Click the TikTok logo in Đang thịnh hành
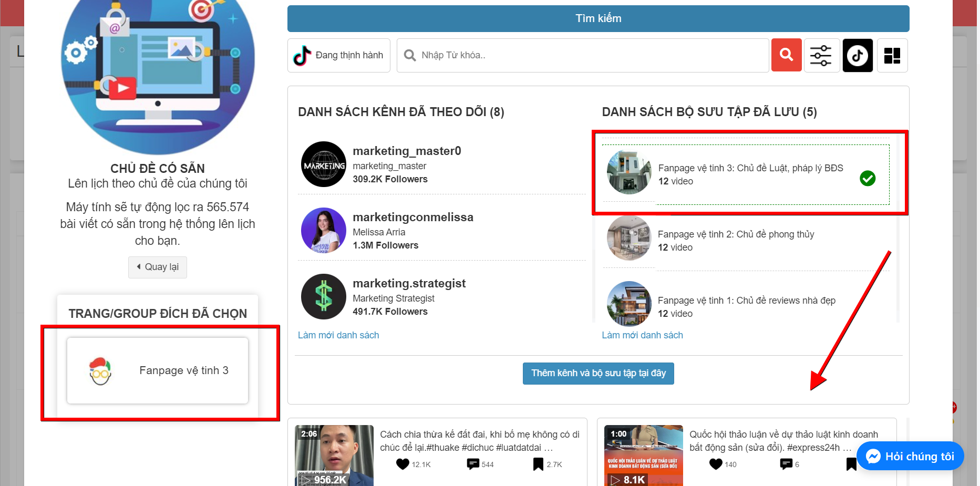Image resolution: width=980 pixels, height=486 pixels. pyautogui.click(x=302, y=55)
